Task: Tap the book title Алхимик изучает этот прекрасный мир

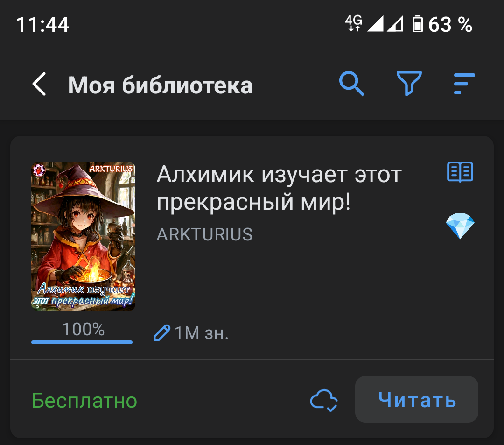Action: (279, 188)
